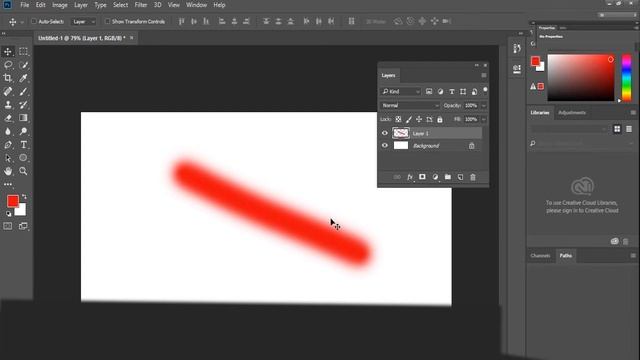Image resolution: width=640 pixels, height=360 pixels.
Task: Select the Zoom tool
Action: tap(23, 171)
